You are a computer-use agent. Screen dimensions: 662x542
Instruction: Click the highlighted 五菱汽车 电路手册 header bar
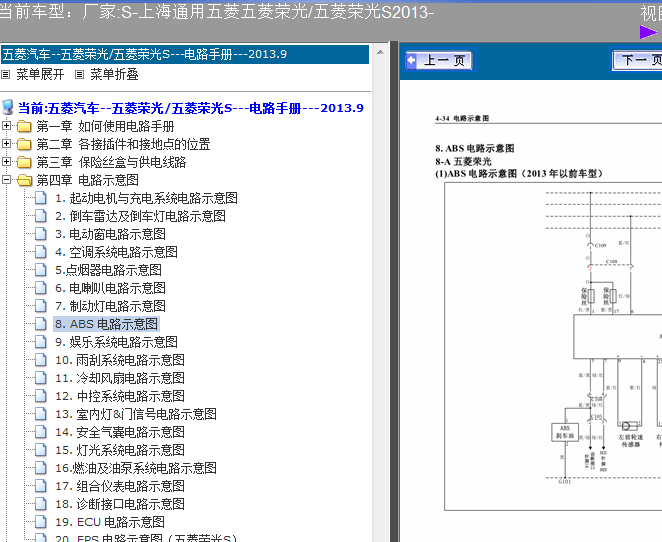pyautogui.click(x=185, y=54)
